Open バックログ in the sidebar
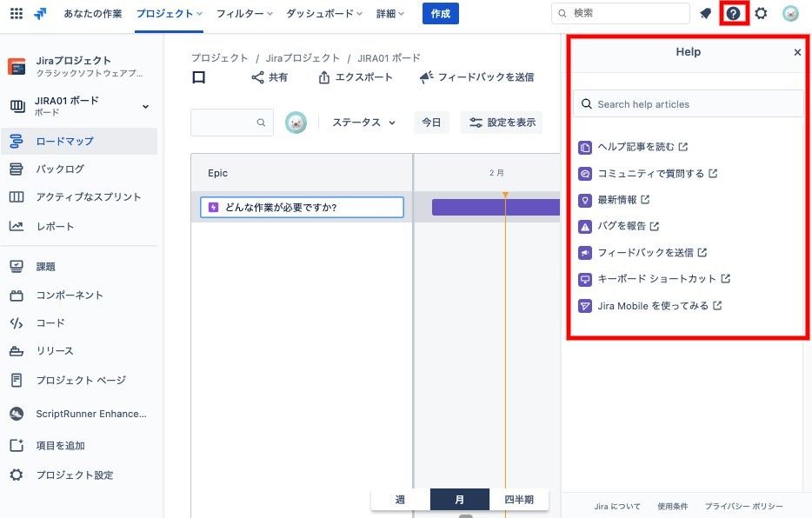 tap(79, 169)
